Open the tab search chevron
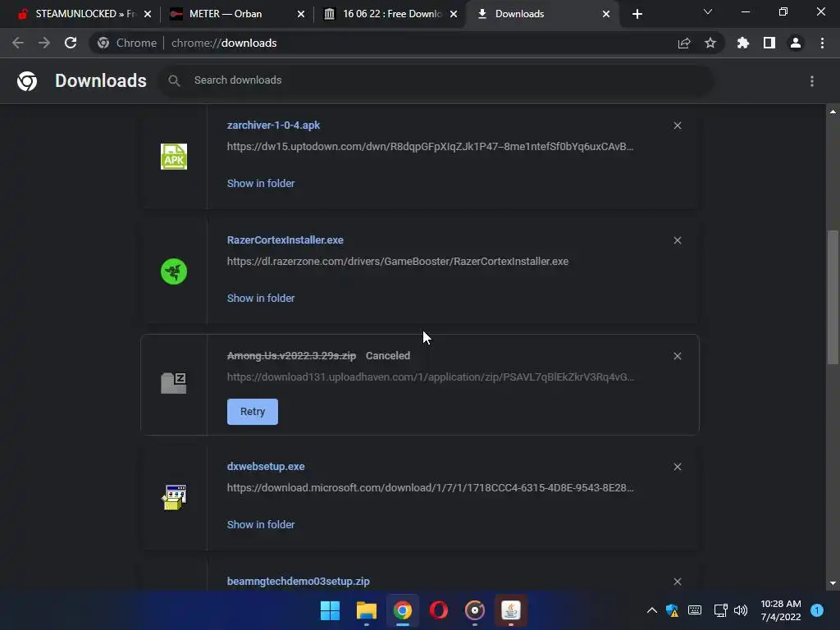The image size is (840, 630). 708,11
